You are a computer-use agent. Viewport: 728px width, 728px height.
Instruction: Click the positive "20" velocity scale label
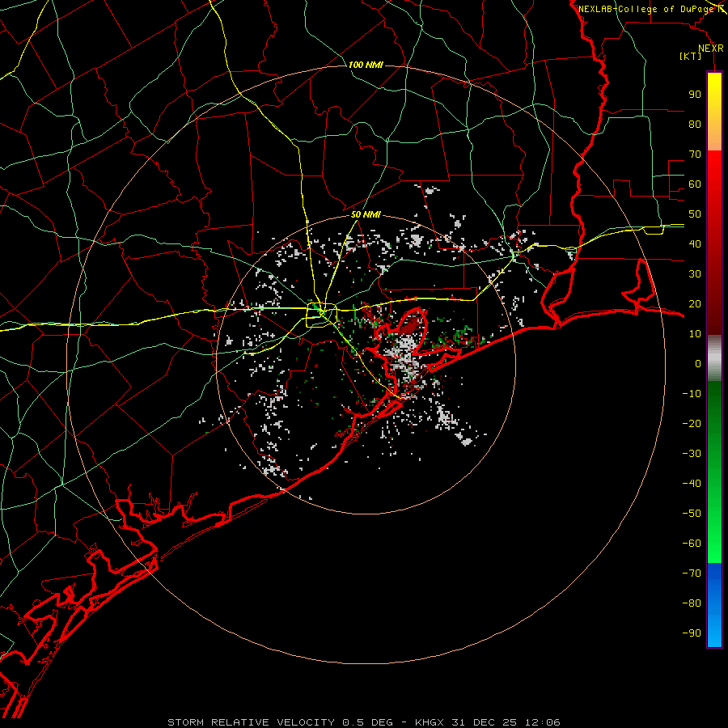[695, 303]
